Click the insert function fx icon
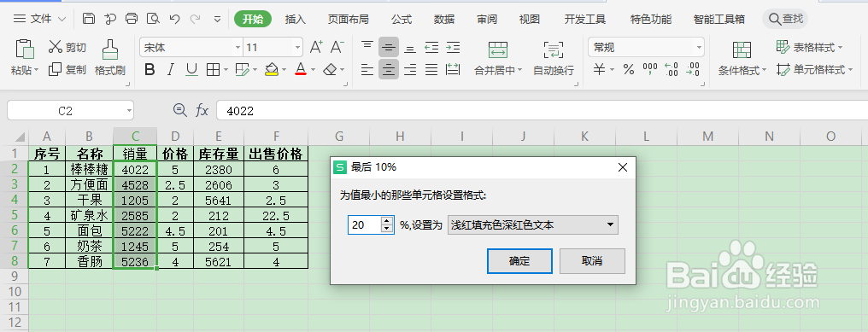The image size is (868, 332). pyautogui.click(x=202, y=111)
